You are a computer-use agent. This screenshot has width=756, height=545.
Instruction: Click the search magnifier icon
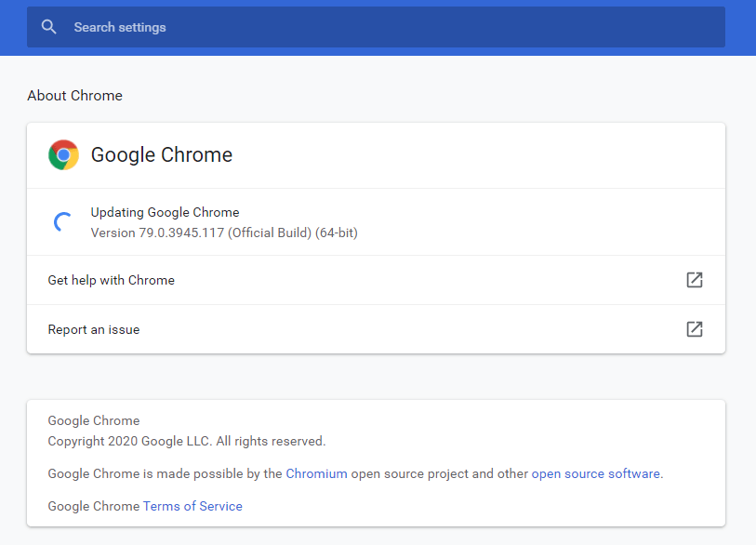pyautogui.click(x=48, y=27)
